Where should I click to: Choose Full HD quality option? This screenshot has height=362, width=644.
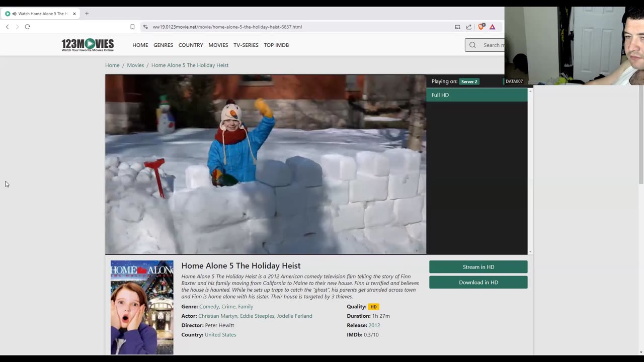point(476,95)
